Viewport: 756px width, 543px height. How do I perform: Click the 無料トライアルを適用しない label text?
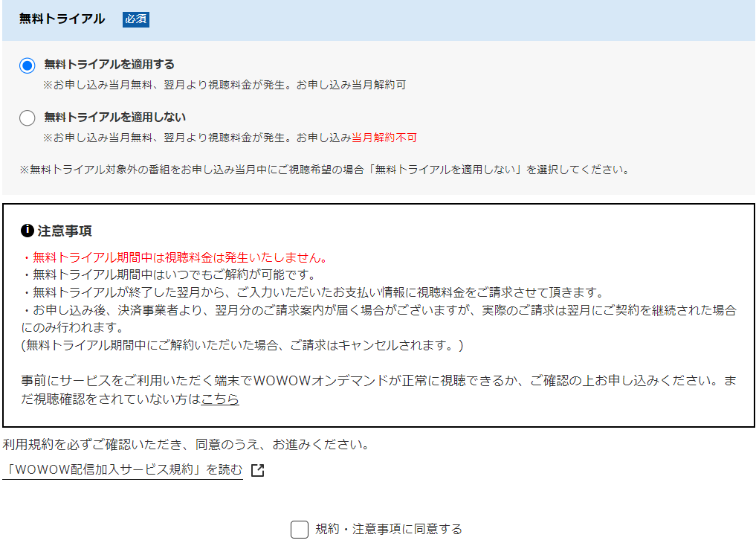pos(114,117)
